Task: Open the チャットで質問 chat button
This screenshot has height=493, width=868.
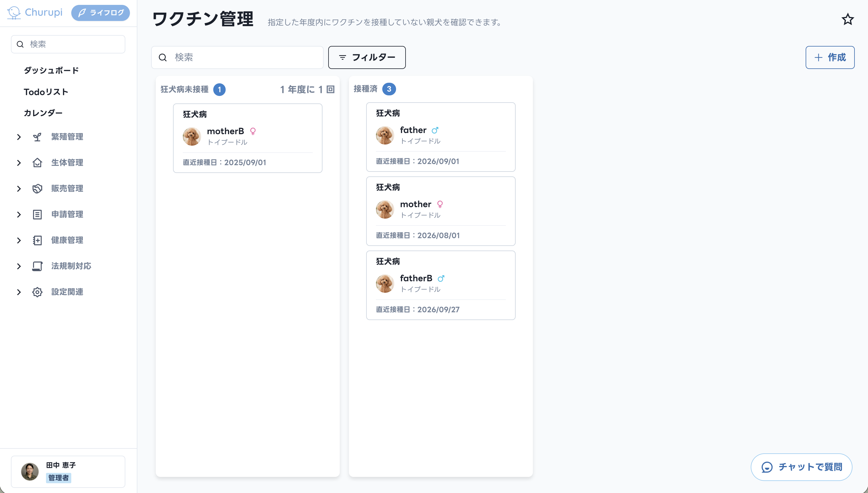Action: (x=801, y=467)
